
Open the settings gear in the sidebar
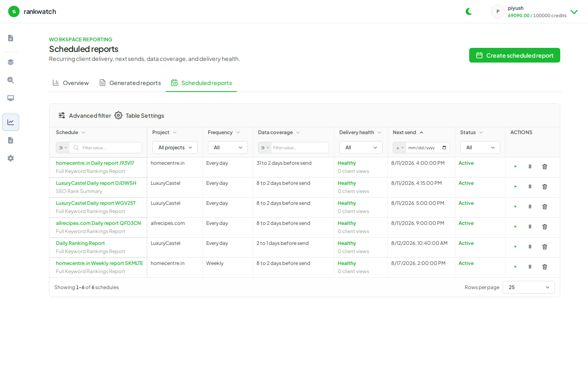(11, 158)
